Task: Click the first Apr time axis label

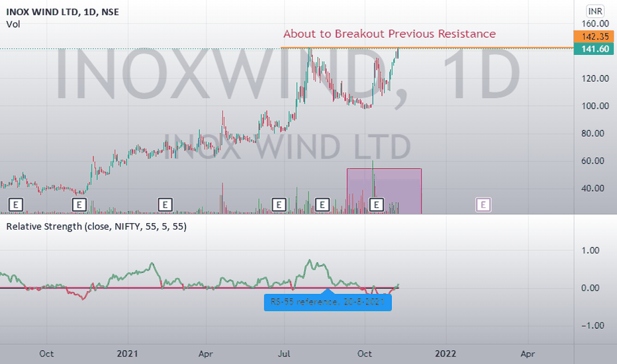Action: click(x=206, y=354)
